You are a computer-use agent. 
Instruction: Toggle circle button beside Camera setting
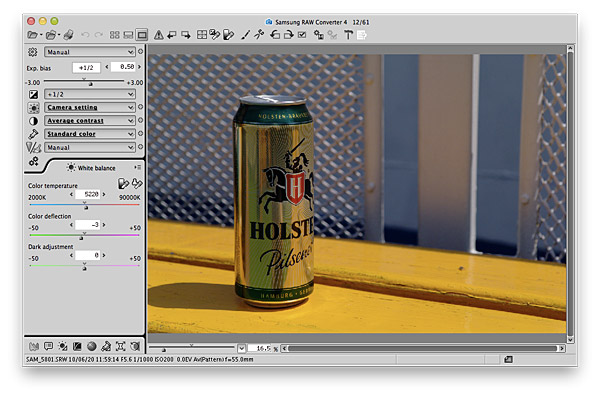pyautogui.click(x=140, y=107)
